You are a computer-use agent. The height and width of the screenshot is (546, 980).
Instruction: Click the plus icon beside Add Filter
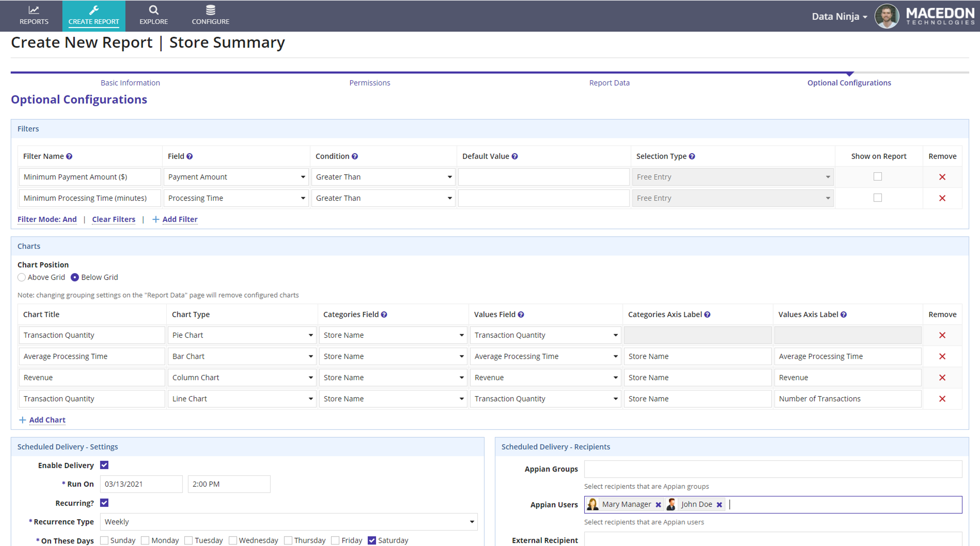click(x=156, y=219)
